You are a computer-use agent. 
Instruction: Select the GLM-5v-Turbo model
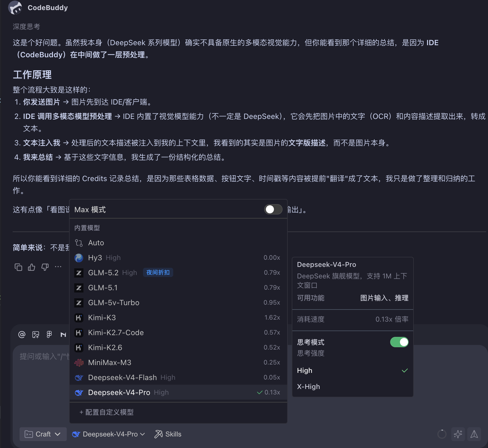click(178, 303)
